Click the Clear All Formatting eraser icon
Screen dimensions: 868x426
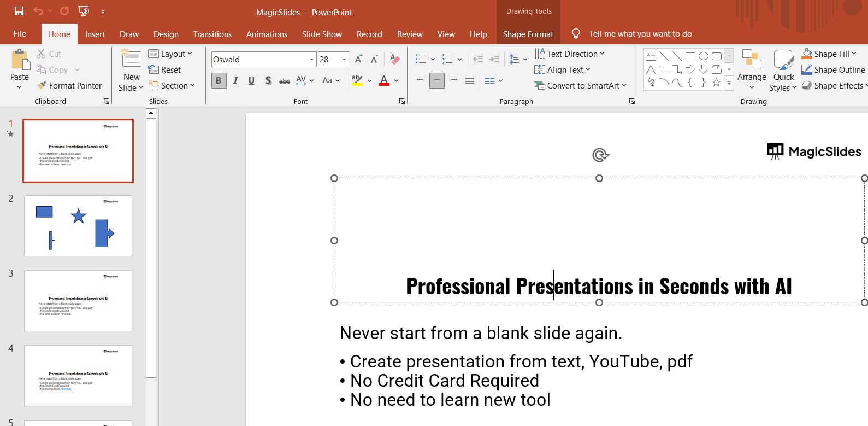click(x=395, y=59)
